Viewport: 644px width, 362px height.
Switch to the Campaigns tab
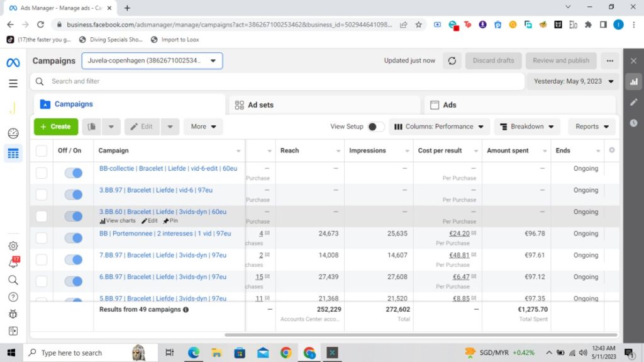coord(130,105)
